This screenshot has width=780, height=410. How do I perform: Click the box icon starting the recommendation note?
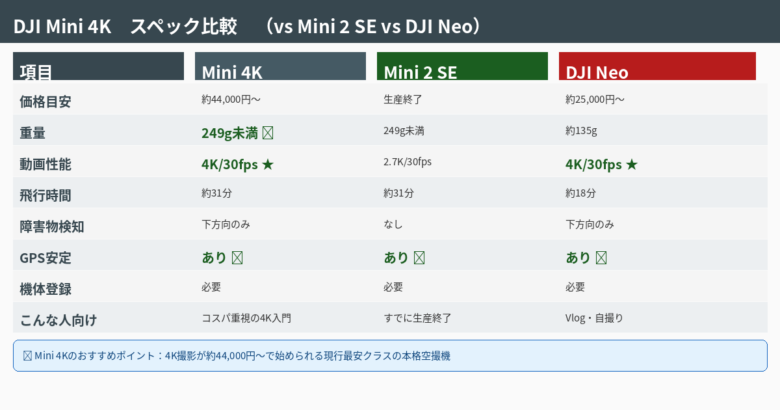pyautogui.click(x=27, y=356)
